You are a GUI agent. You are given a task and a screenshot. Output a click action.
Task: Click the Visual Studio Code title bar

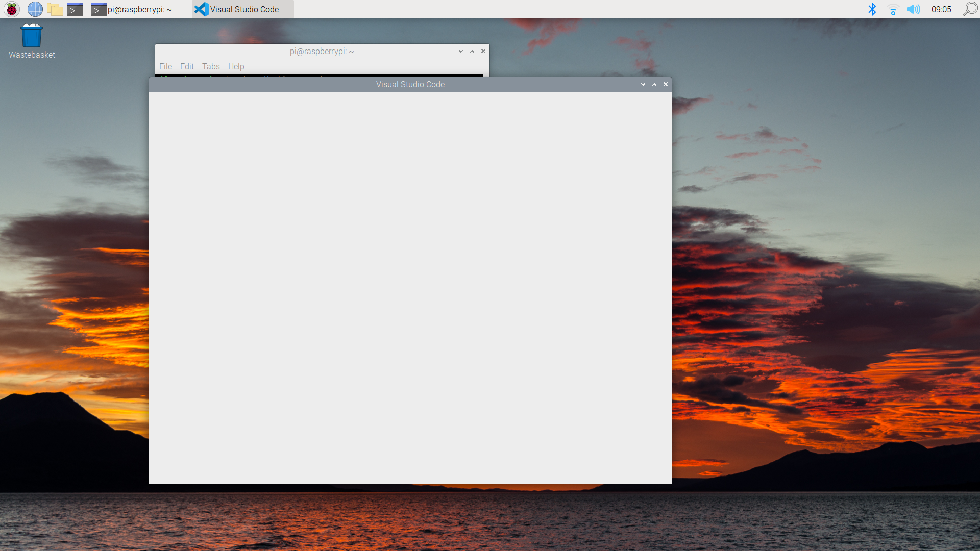410,84
